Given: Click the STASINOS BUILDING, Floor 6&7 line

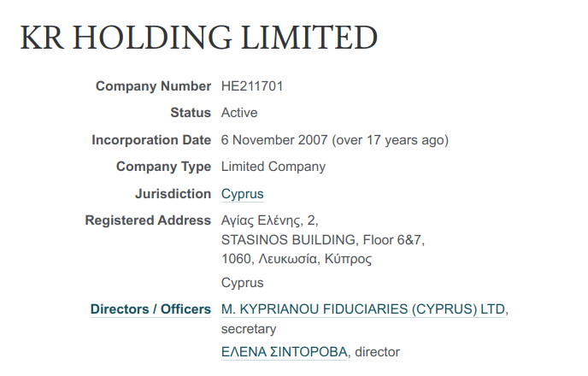Looking at the screenshot, I should click(323, 239).
